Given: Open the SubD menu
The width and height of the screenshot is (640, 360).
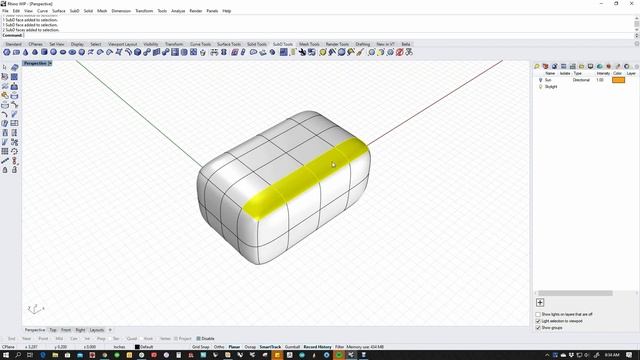Looking at the screenshot, I should pos(74,11).
